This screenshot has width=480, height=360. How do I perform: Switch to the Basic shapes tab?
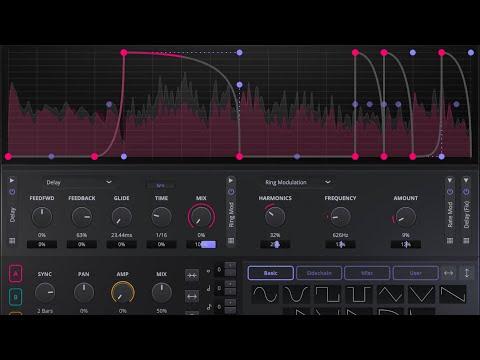[271, 273]
